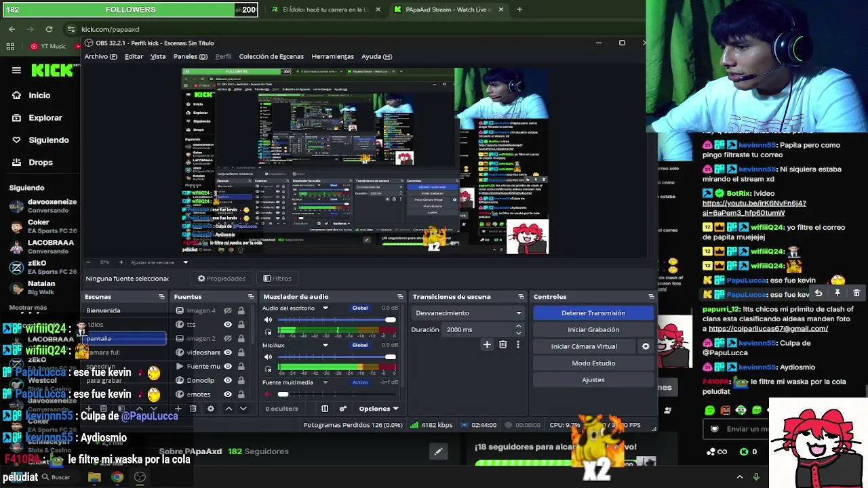Open Colección de Escenas menu

point(271,56)
